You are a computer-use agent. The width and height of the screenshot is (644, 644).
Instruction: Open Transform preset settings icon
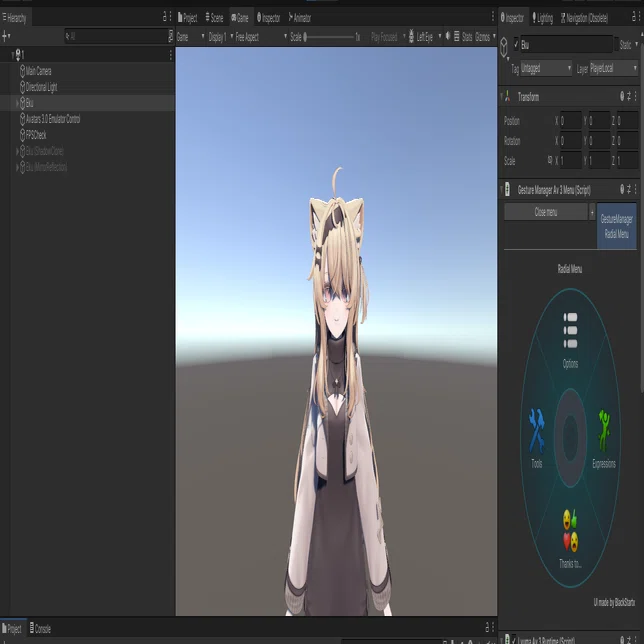629,97
